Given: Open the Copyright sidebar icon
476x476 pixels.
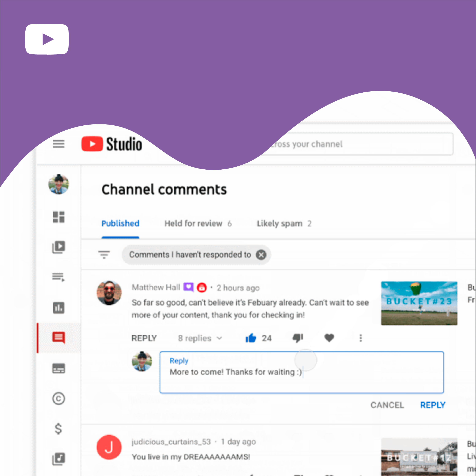Looking at the screenshot, I should 59,398.
